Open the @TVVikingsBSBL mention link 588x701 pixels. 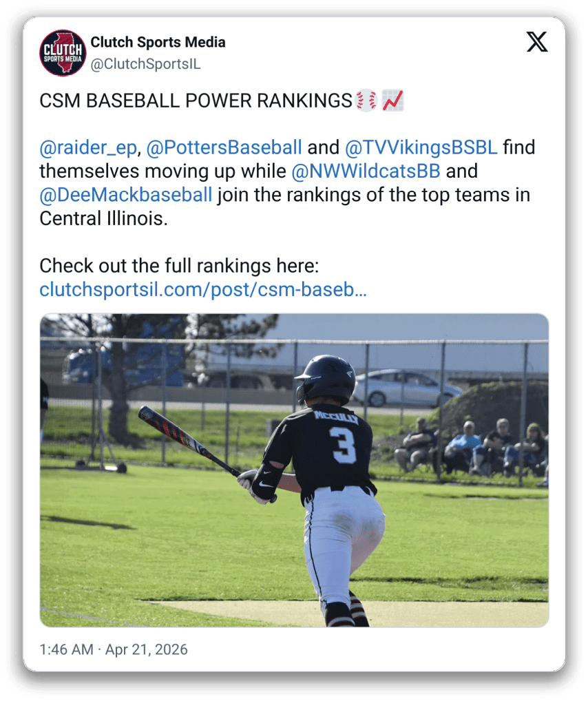[421, 147]
